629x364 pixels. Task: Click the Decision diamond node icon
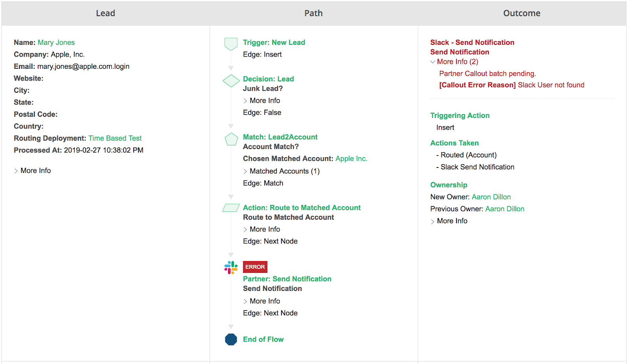(231, 81)
